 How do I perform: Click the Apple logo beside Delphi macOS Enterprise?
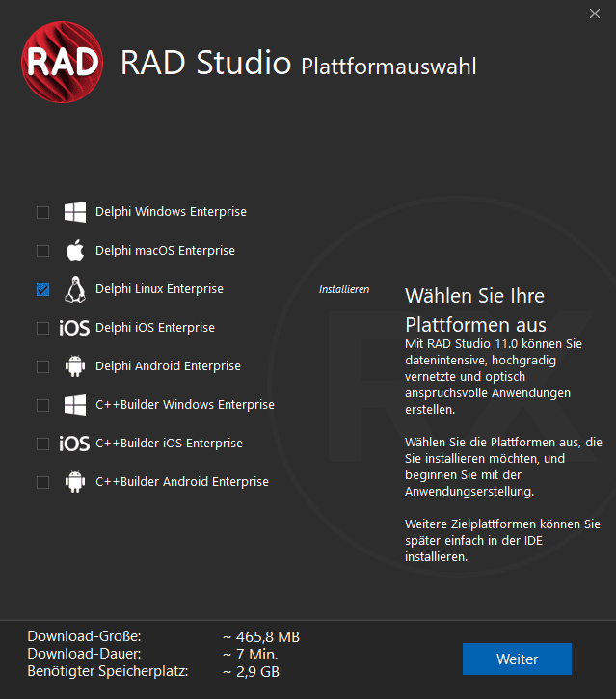75,250
